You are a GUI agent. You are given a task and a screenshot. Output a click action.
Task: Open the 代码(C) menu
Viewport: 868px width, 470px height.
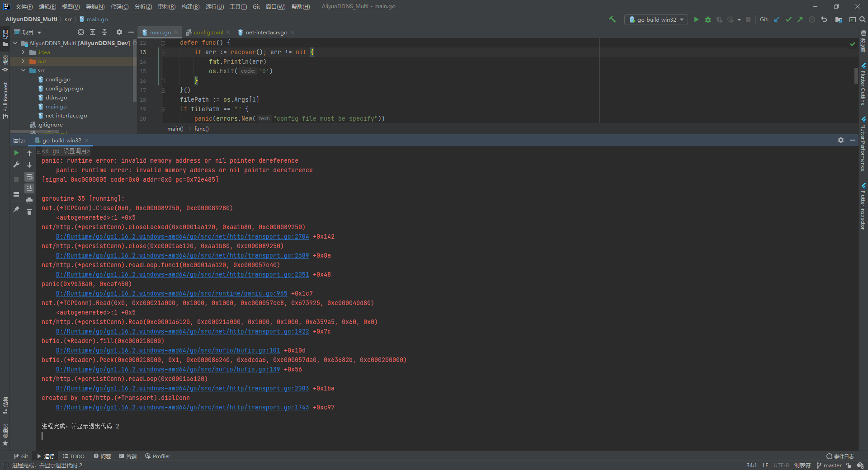click(x=119, y=6)
